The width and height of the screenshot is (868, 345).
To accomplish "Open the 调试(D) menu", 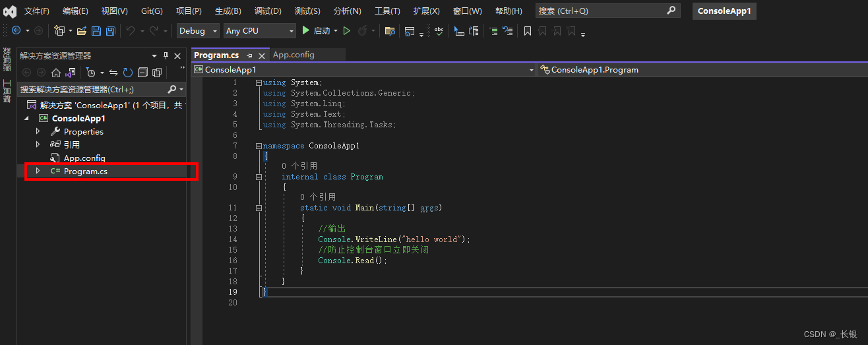I will click(x=268, y=11).
